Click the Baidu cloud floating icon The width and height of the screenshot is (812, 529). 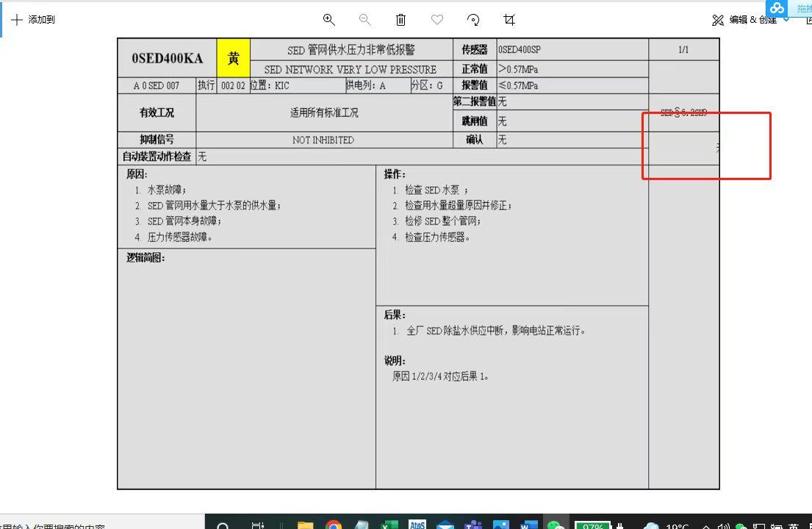[777, 8]
